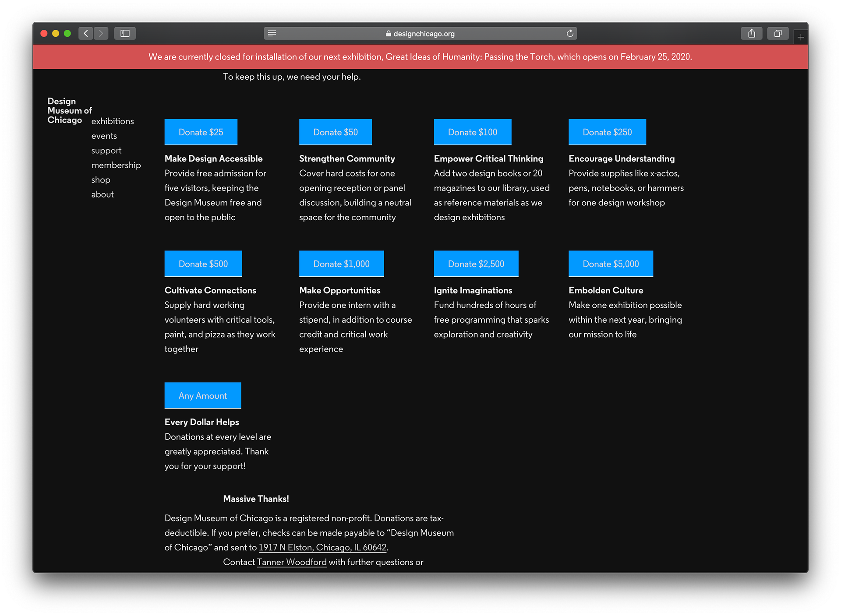Image resolution: width=841 pixels, height=616 pixels.
Task: Open the shop nav item
Action: click(x=101, y=180)
